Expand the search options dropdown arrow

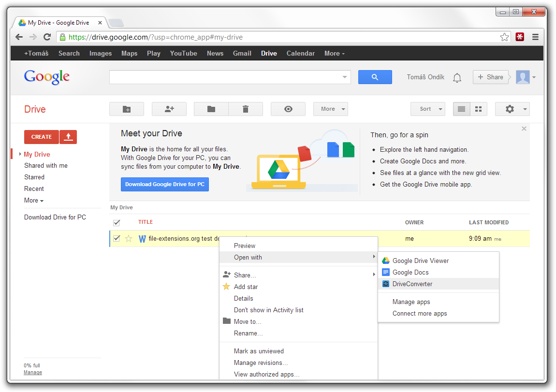[345, 77]
